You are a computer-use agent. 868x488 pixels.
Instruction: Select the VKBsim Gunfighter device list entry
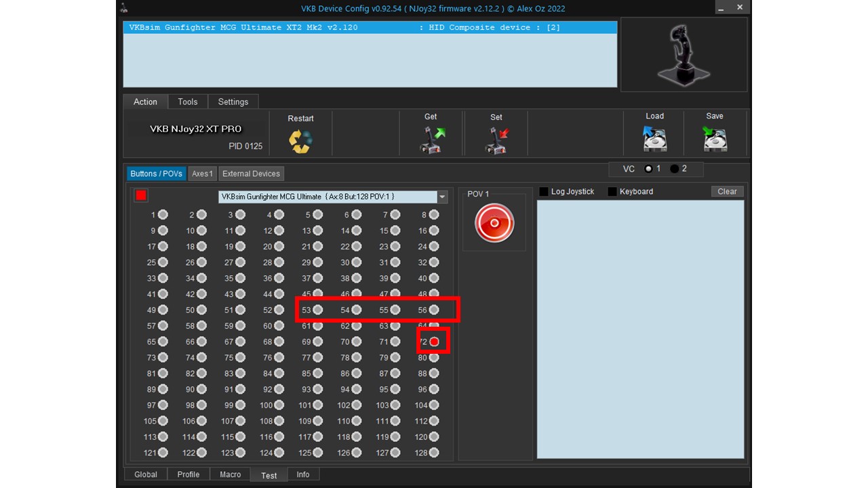pyautogui.click(x=370, y=28)
